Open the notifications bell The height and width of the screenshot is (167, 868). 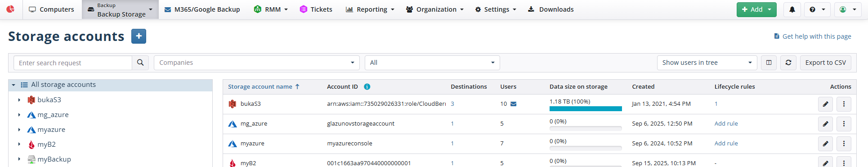point(792,9)
